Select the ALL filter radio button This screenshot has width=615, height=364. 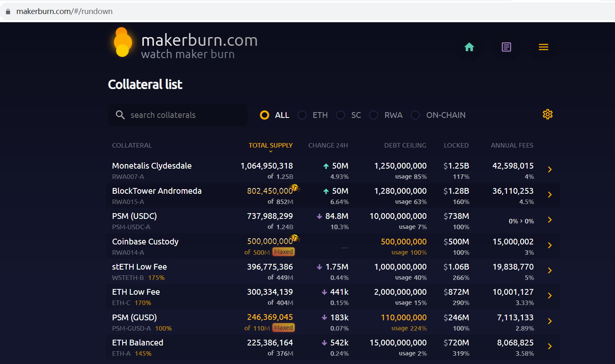click(265, 115)
